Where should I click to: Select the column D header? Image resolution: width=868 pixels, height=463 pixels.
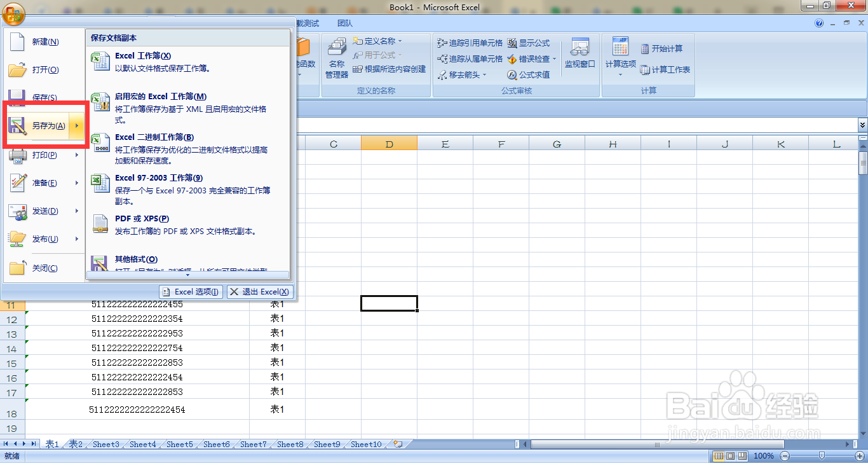click(x=389, y=144)
